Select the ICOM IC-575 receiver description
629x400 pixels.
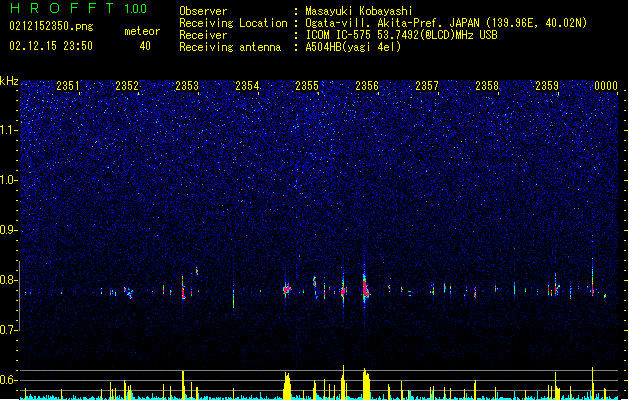[401, 35]
